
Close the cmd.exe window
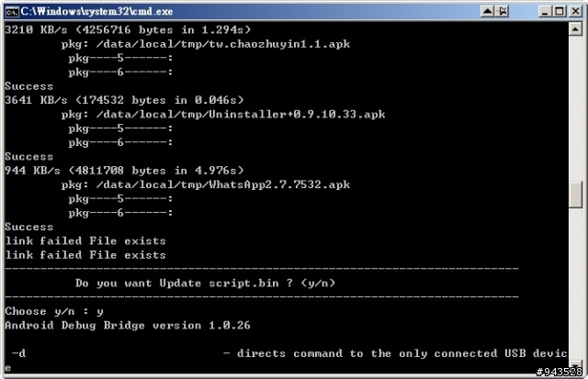575,12
